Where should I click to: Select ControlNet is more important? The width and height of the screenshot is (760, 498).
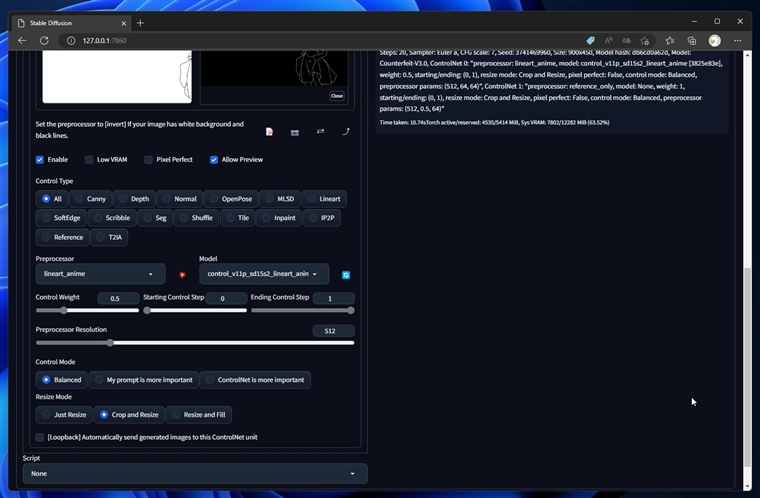(255, 380)
